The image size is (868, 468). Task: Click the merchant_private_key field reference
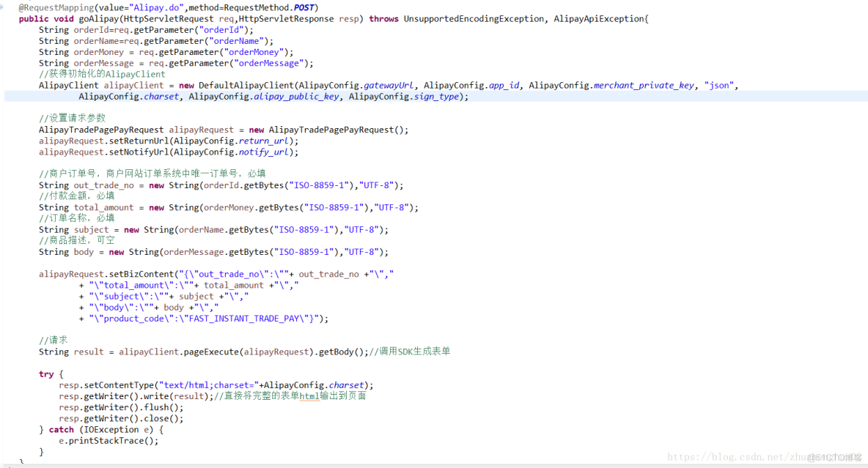pos(644,85)
